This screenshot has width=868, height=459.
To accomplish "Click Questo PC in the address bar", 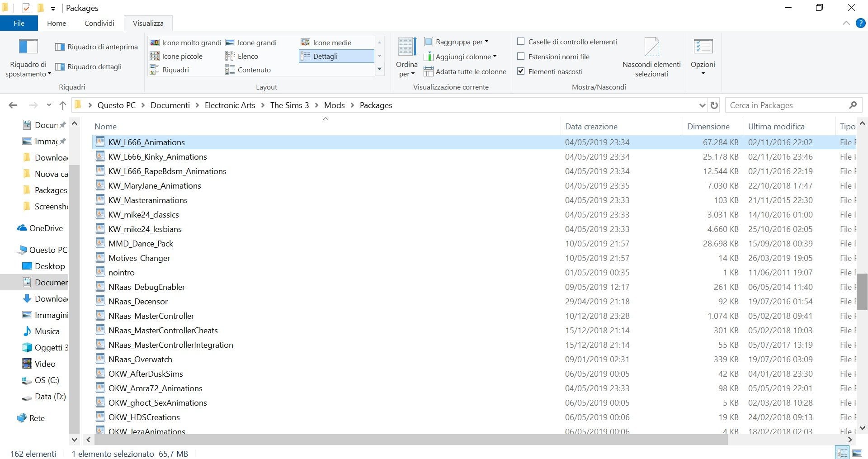I will pyautogui.click(x=117, y=105).
